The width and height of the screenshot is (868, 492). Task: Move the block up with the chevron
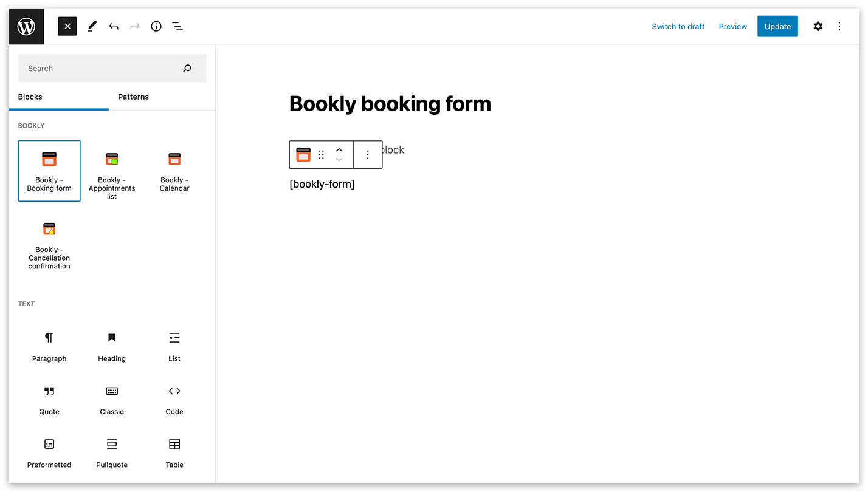click(x=339, y=150)
